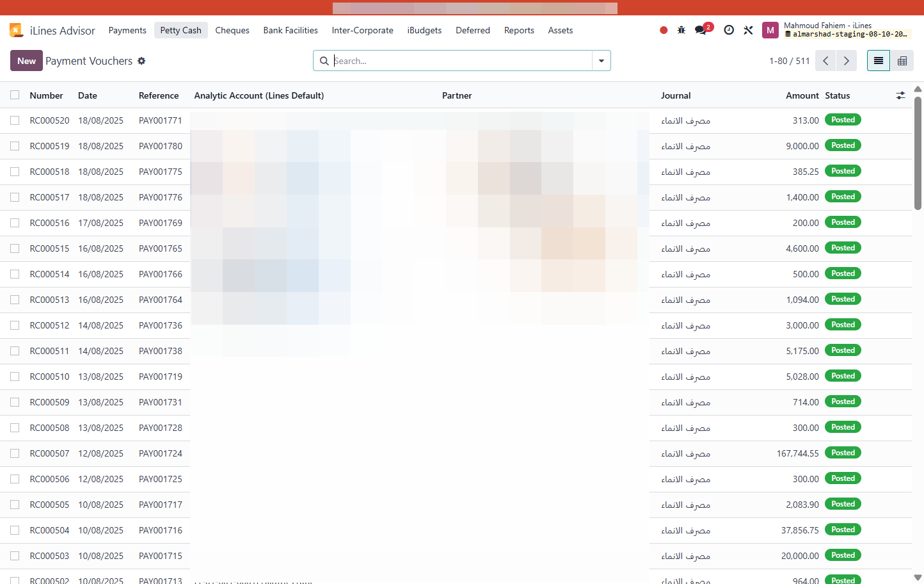Tick the checkbox for RC000513

[x=15, y=300]
